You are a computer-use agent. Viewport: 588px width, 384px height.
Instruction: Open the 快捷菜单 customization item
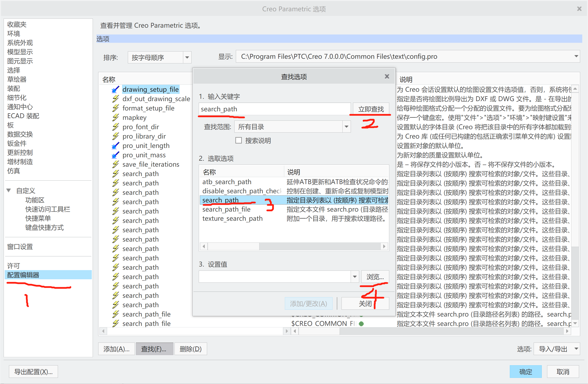coord(38,218)
